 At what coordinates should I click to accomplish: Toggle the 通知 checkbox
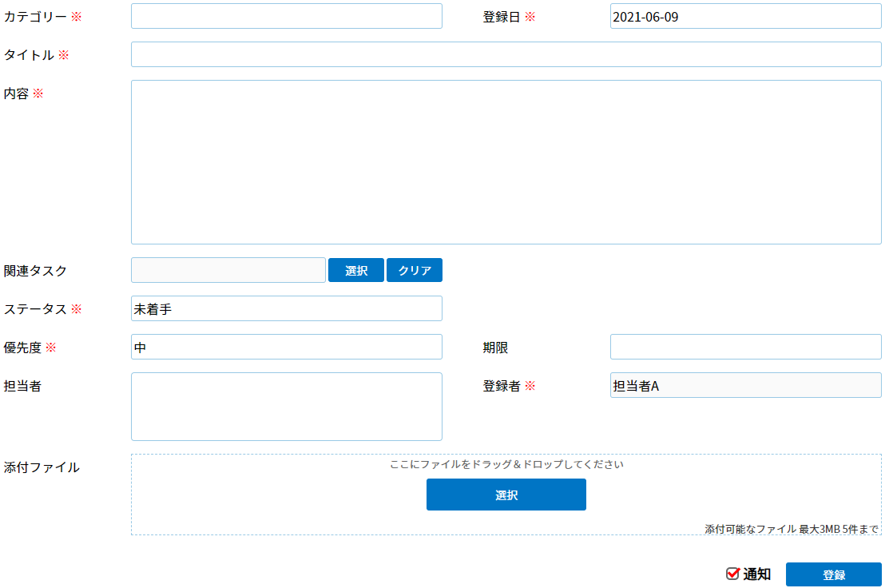(x=732, y=574)
